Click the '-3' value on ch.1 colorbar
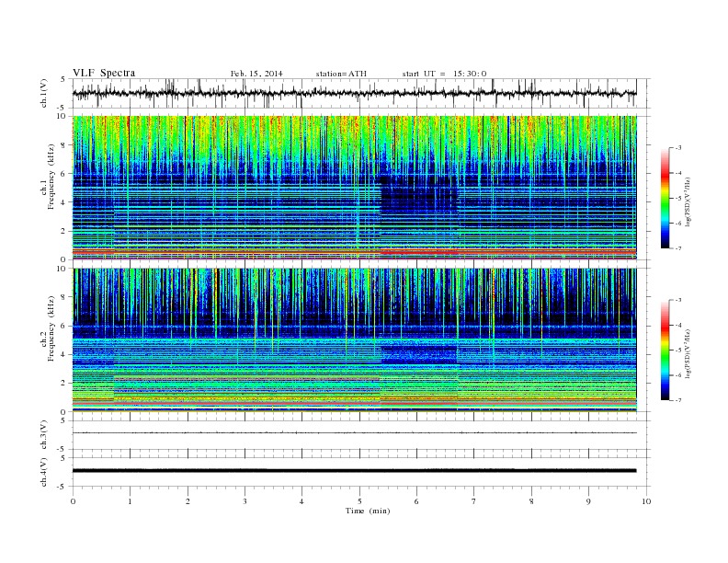This screenshot has height=563, width=728. [677, 148]
